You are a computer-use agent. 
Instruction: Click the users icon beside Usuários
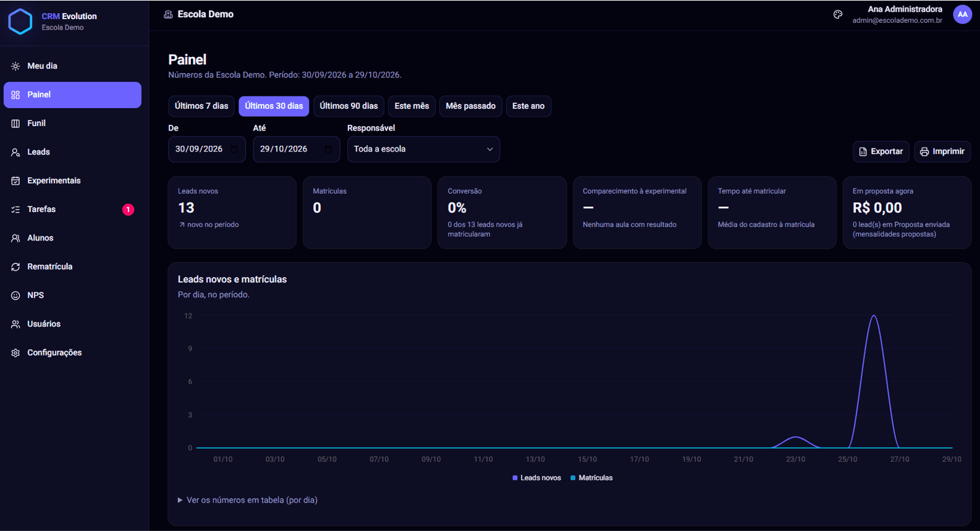15,324
